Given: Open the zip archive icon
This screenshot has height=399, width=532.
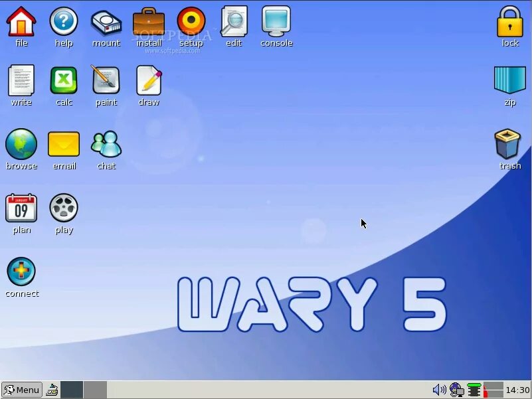Looking at the screenshot, I should pyautogui.click(x=510, y=80).
